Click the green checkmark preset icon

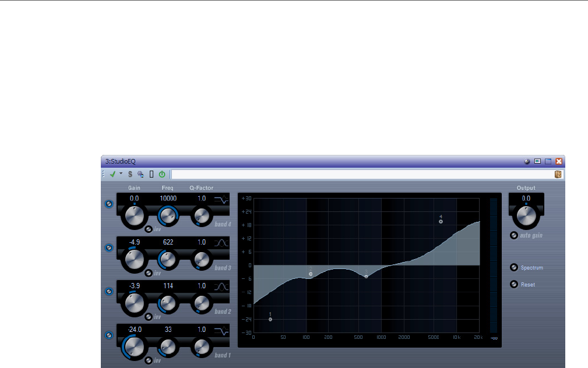(112, 174)
